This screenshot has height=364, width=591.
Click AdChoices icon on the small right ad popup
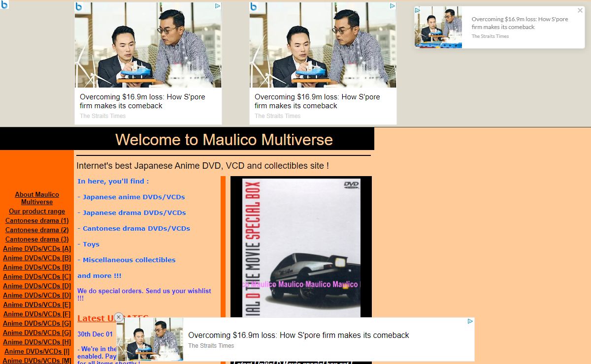418,10
